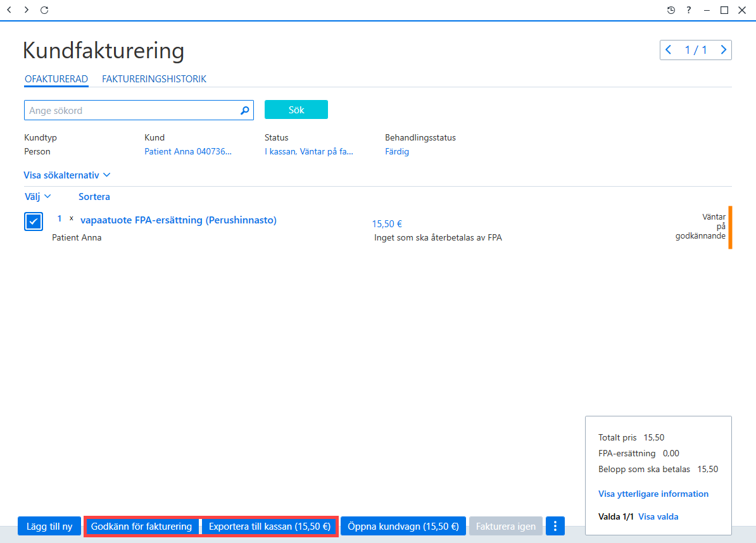This screenshot has width=756, height=543.
Task: Uncheck the vapaatuote FPA-ersättning row checkbox
Action: tap(34, 222)
